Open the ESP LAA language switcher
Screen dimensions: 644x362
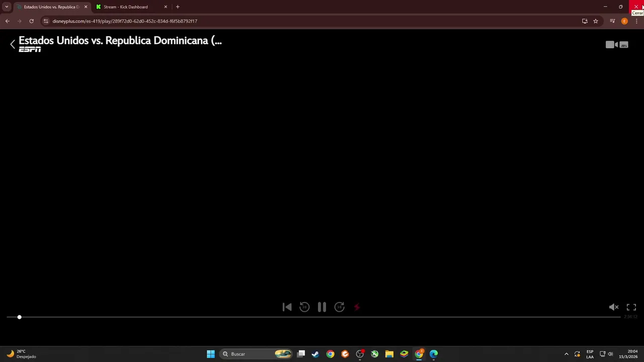pyautogui.click(x=590, y=354)
